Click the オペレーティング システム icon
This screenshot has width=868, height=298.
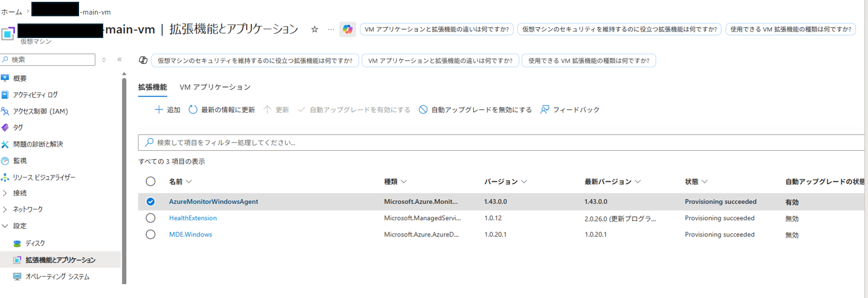coord(18,277)
